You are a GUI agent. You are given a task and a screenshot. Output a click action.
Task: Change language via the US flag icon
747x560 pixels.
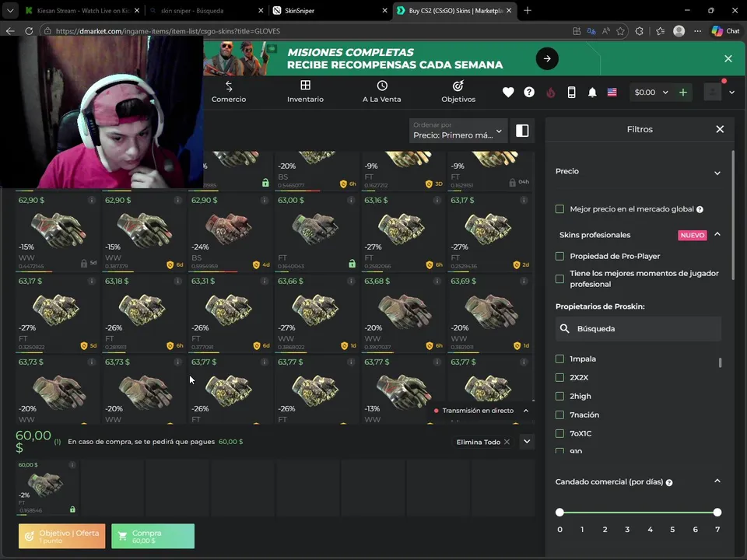612,93
